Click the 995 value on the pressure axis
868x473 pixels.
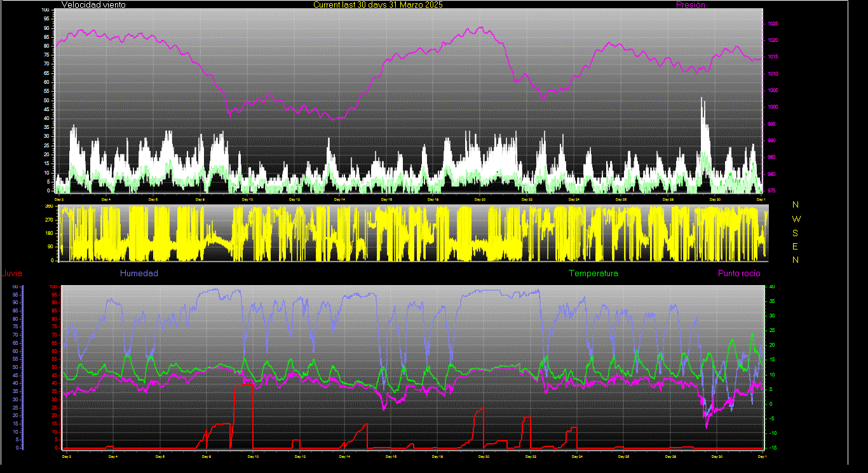(771, 124)
